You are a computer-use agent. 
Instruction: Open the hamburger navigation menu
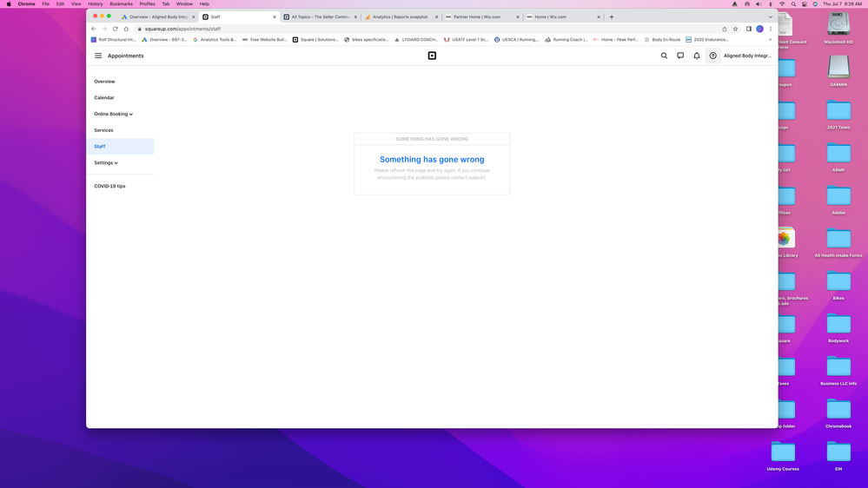tap(98, 56)
